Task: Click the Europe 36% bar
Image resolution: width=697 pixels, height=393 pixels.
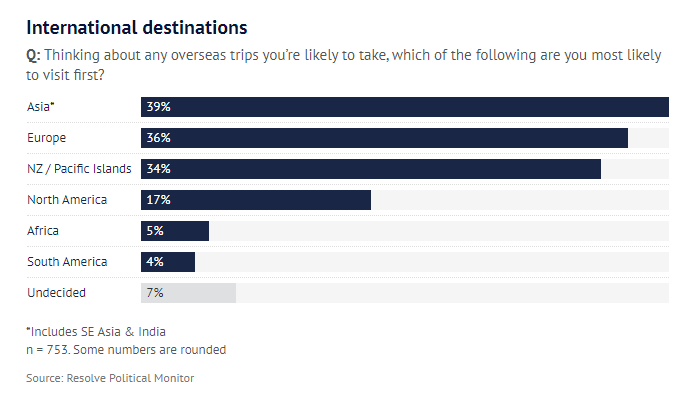Action: point(385,138)
